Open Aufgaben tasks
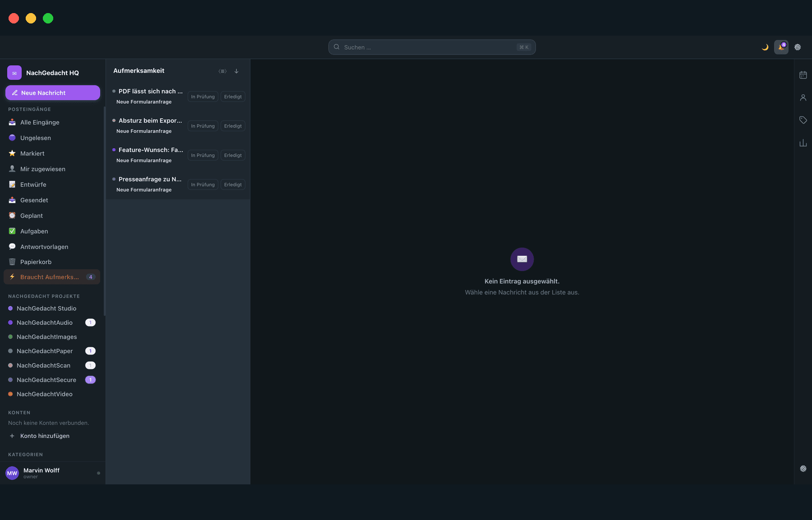This screenshot has width=812, height=520. (x=53, y=231)
